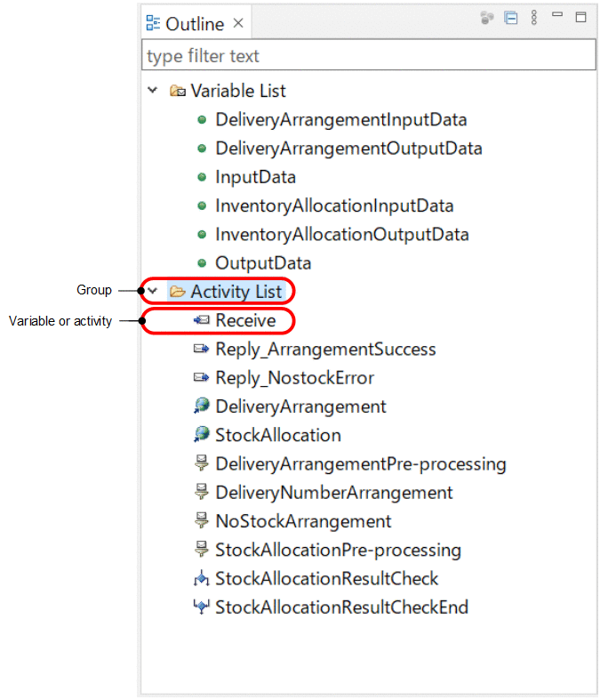Click the StockAllocationResultCheckEnd merge icon
This screenshot has height=700, width=600.
(x=201, y=608)
